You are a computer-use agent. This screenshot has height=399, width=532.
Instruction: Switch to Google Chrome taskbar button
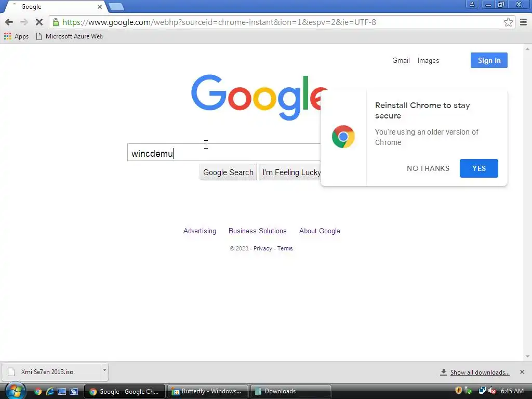coord(125,392)
